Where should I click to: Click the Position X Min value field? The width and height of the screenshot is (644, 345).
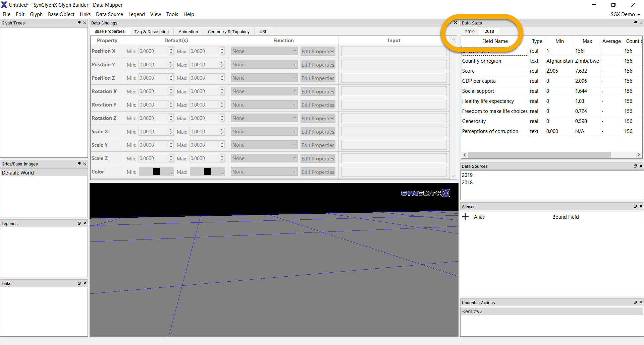[x=153, y=51]
